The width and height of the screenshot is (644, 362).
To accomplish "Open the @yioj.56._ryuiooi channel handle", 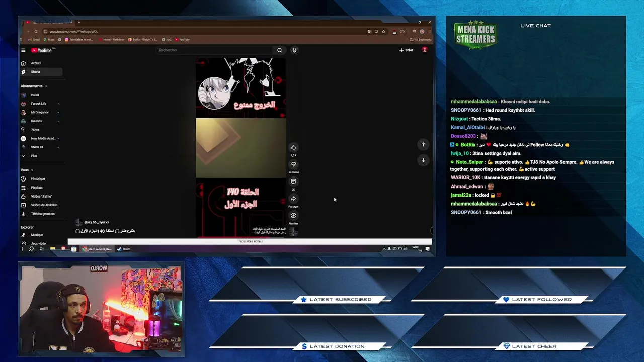I will point(96,222).
